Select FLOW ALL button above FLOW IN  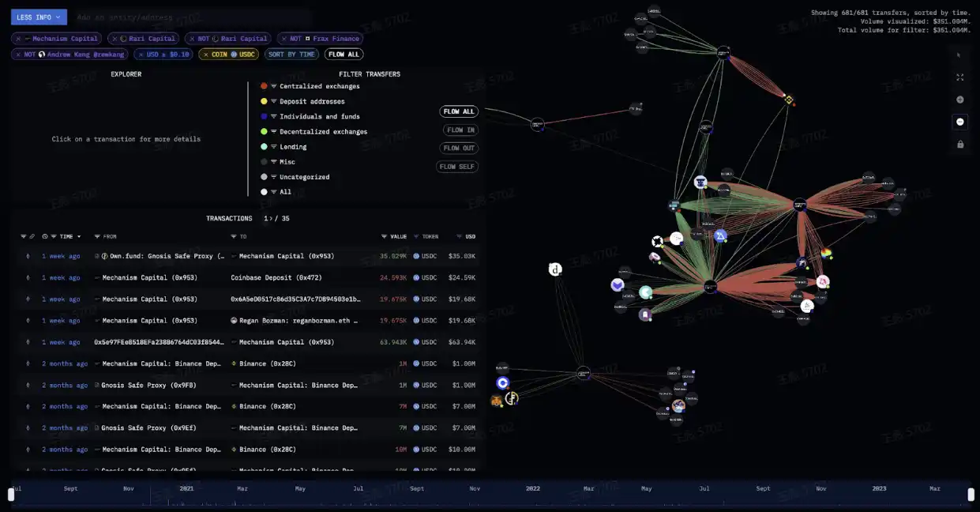(459, 111)
